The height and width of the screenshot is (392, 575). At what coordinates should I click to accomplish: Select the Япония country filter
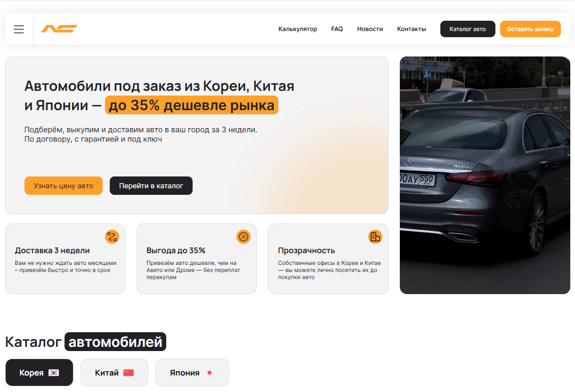pyautogui.click(x=192, y=372)
